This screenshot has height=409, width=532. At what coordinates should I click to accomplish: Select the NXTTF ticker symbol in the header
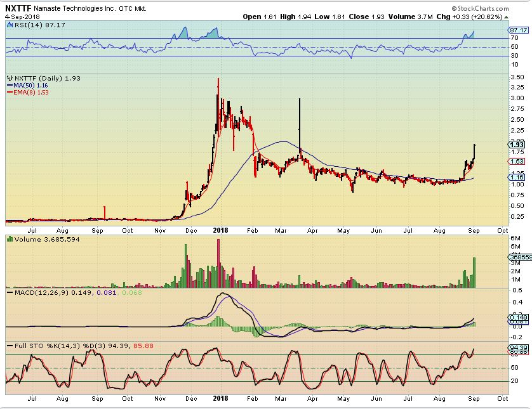[18, 8]
